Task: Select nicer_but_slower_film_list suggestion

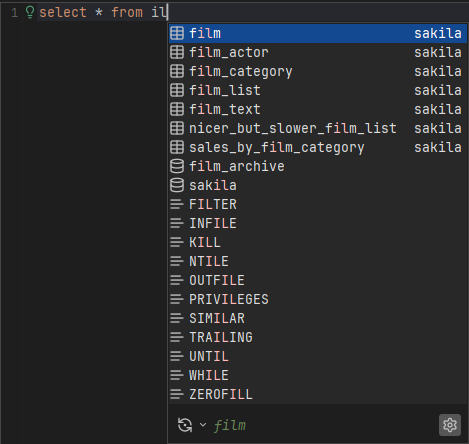Action: (318, 128)
